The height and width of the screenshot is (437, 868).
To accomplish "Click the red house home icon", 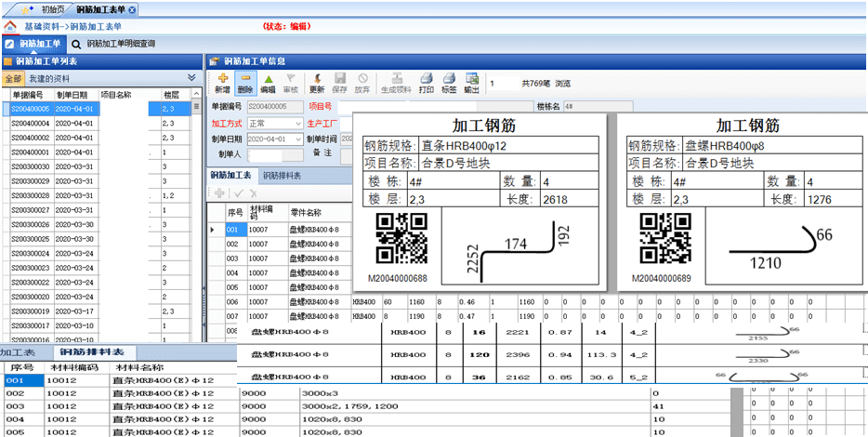I will click(9, 27).
